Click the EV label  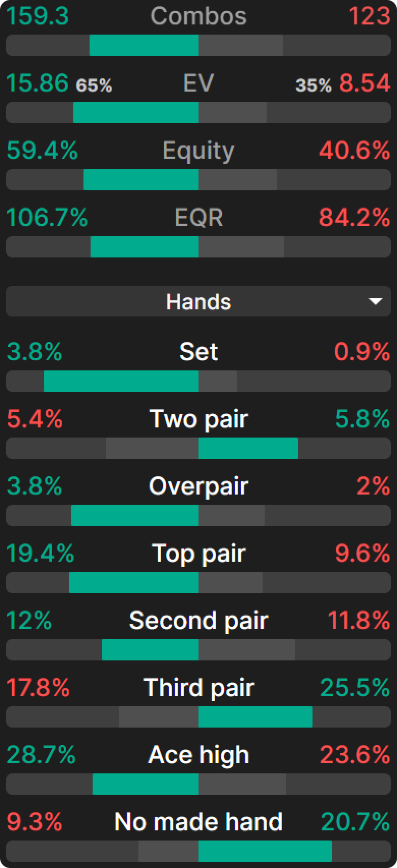click(198, 83)
